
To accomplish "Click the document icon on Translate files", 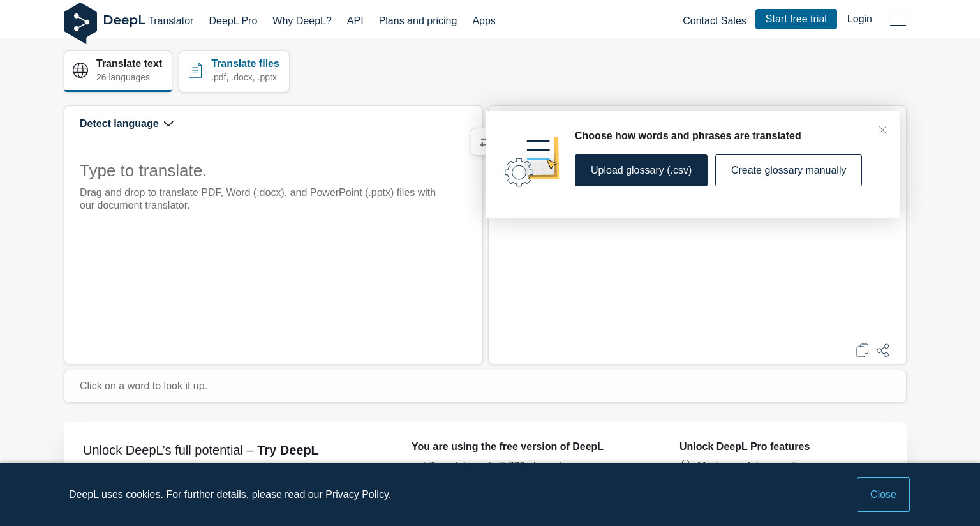I will coord(195,70).
